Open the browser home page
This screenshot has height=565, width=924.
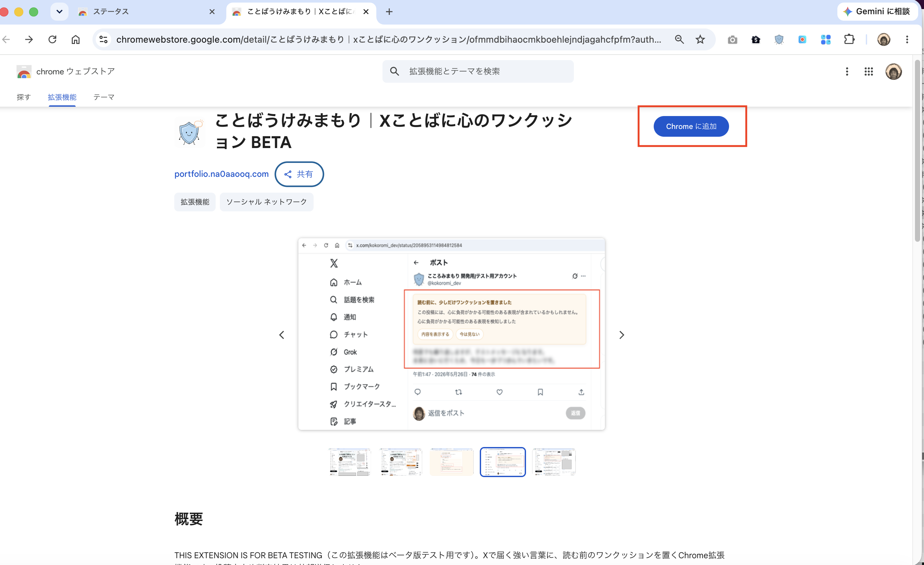tap(75, 39)
